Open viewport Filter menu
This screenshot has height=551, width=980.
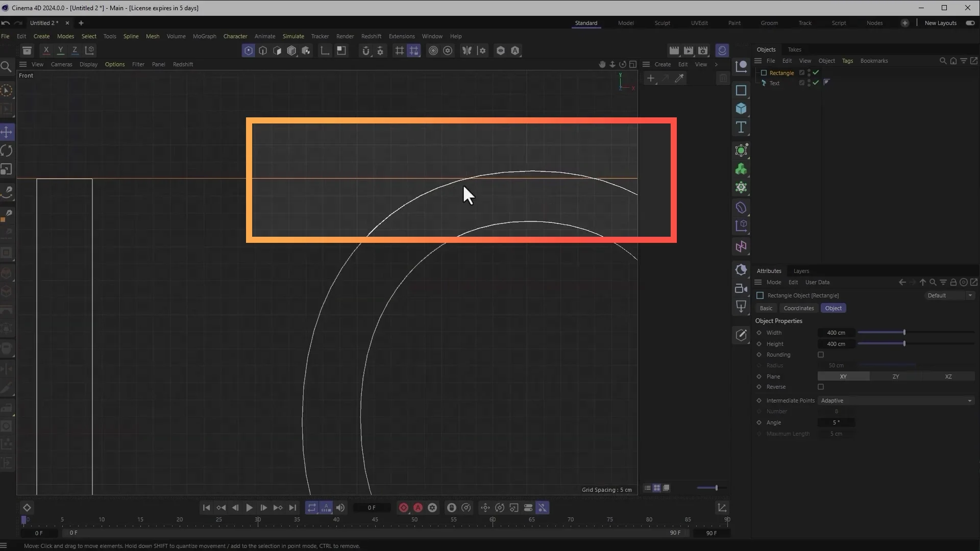point(138,64)
